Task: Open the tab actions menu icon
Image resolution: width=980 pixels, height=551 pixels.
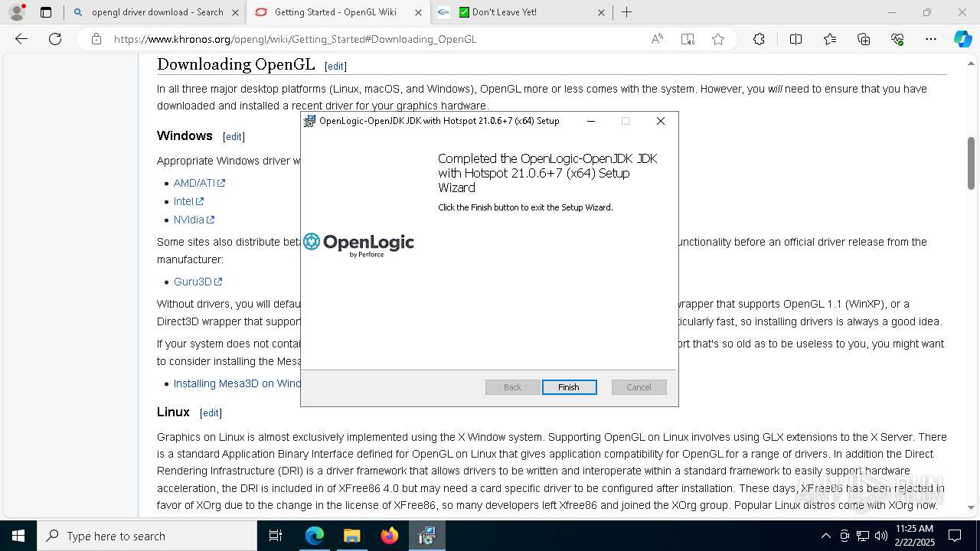Action: 46,12
